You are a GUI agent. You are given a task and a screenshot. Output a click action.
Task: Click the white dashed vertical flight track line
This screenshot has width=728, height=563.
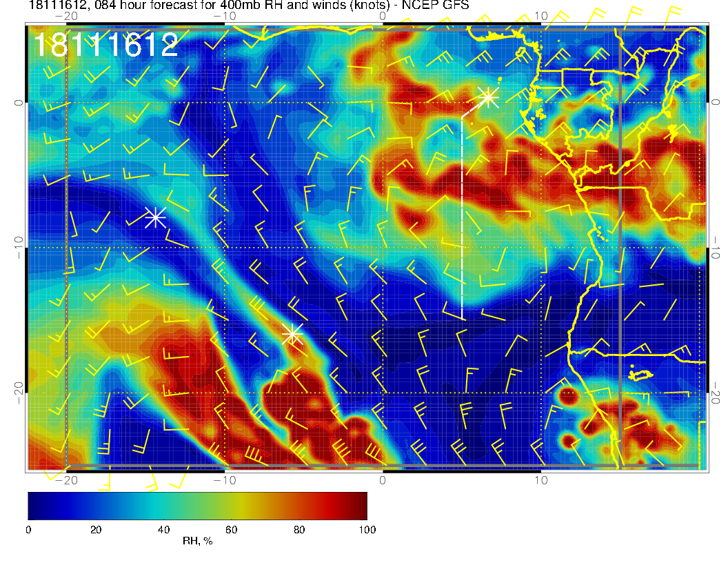pos(462,217)
